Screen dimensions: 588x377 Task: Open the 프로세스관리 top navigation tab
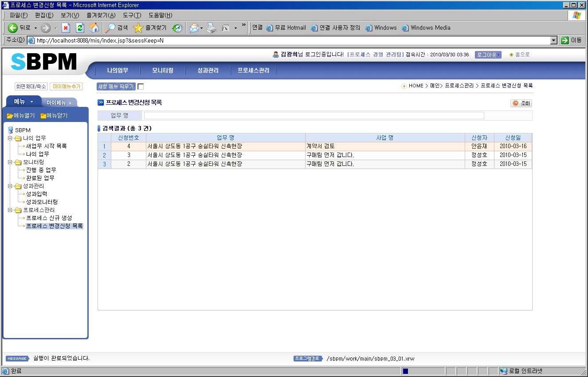[x=253, y=71]
